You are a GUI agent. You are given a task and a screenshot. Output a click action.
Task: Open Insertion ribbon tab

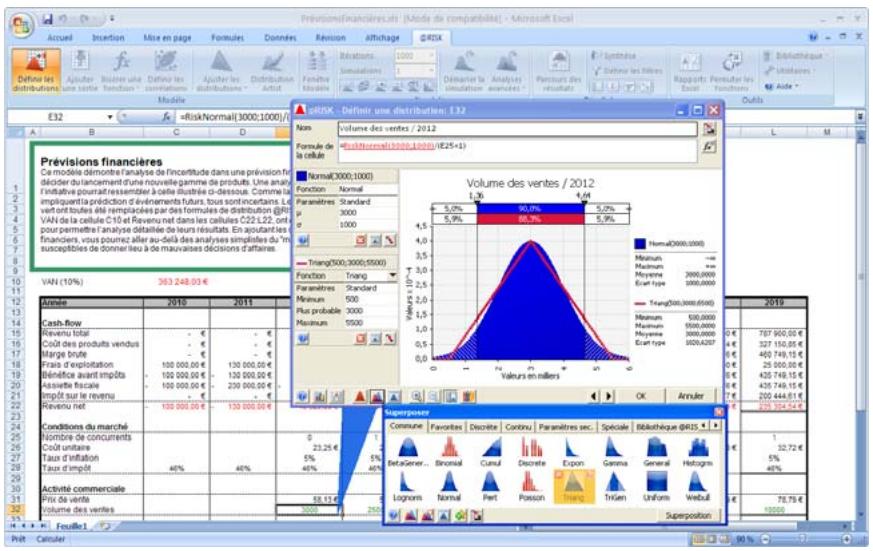108,38
